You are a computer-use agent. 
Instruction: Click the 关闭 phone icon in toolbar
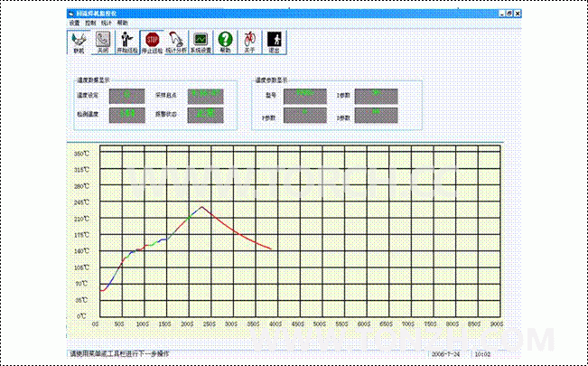pos(103,42)
